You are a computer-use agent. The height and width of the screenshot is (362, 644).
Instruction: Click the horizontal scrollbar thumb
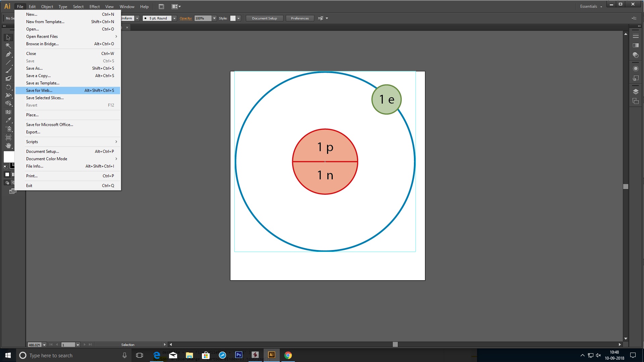[395, 345]
